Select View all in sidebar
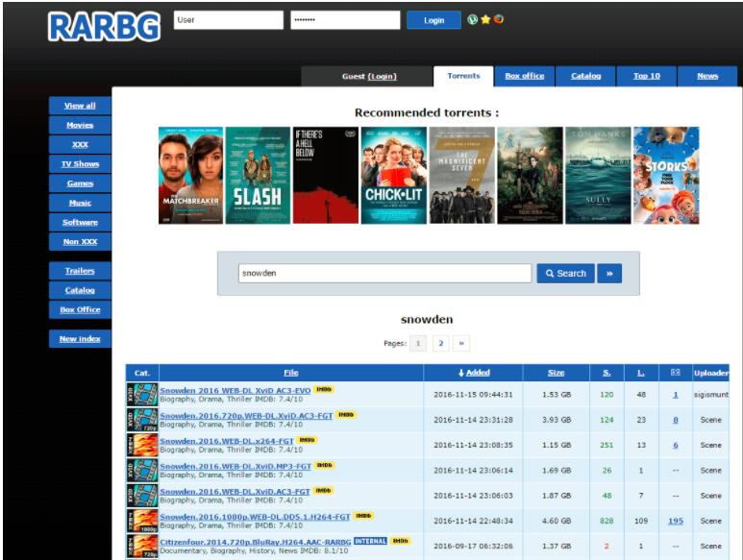Viewport: 743px width, 560px height. pyautogui.click(x=80, y=106)
